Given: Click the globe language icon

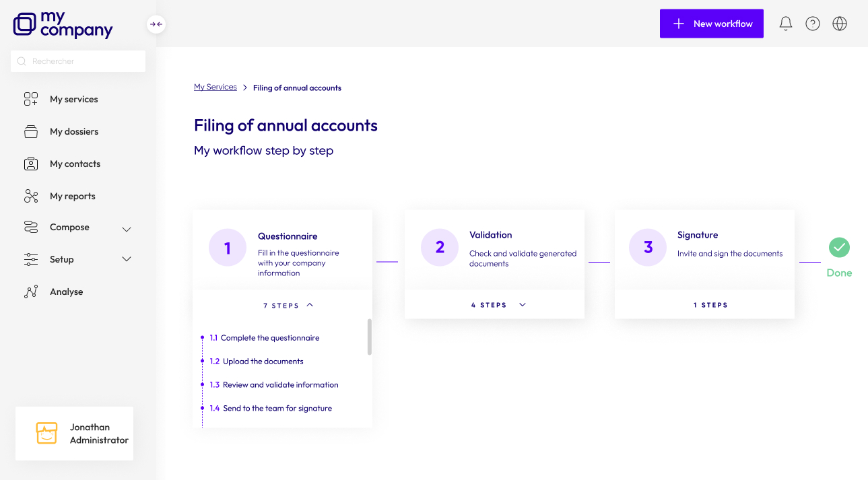Looking at the screenshot, I should 840,24.
